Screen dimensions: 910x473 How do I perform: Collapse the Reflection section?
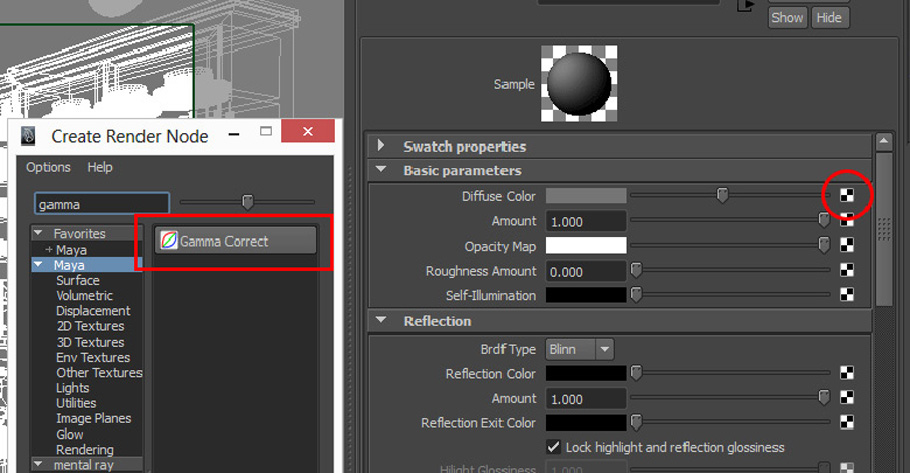pos(381,321)
